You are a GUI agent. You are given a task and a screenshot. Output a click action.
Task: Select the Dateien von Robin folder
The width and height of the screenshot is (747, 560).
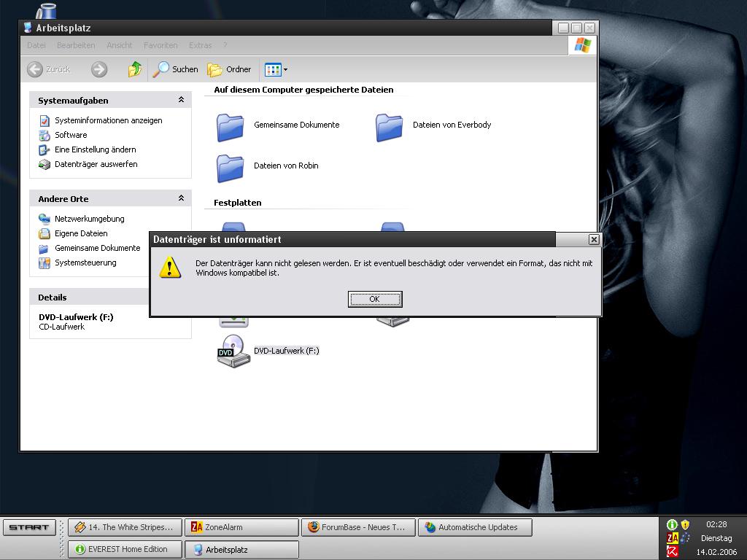(x=231, y=168)
